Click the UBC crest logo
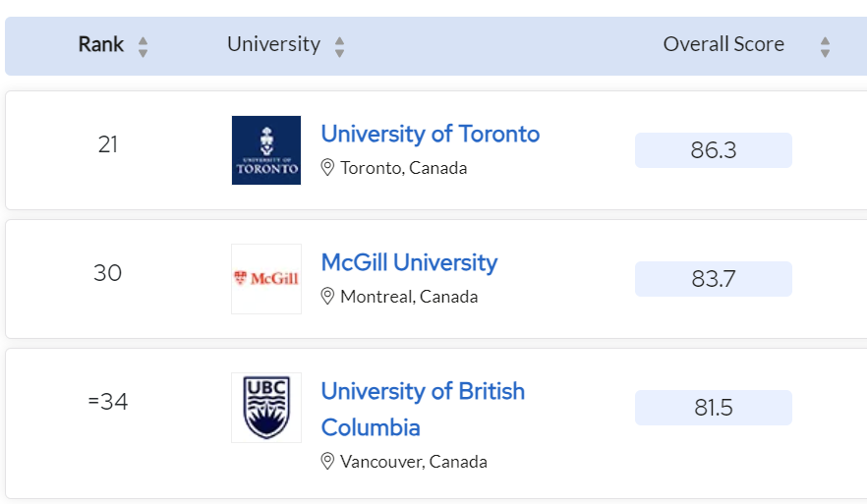The height and width of the screenshot is (504, 867). point(266,408)
